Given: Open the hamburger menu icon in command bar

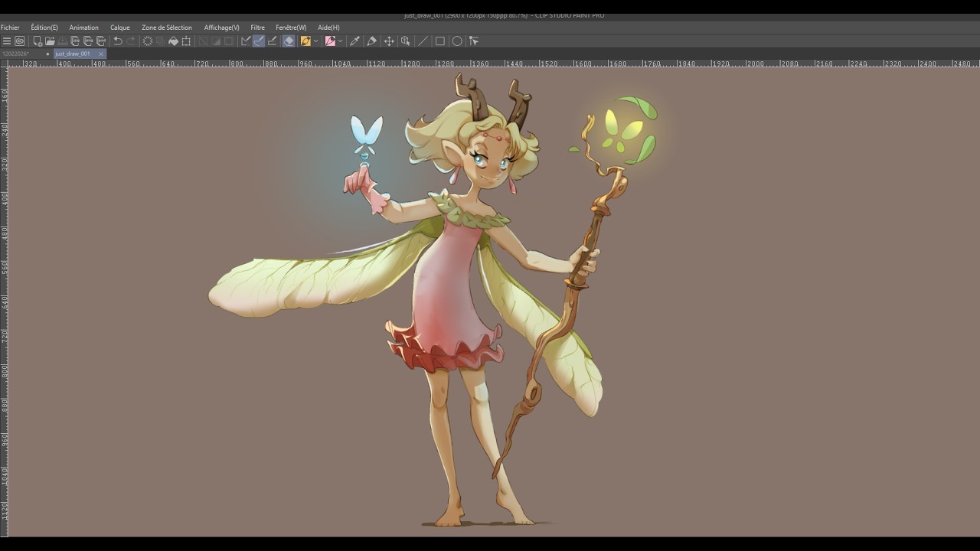Looking at the screenshot, I should point(7,41).
